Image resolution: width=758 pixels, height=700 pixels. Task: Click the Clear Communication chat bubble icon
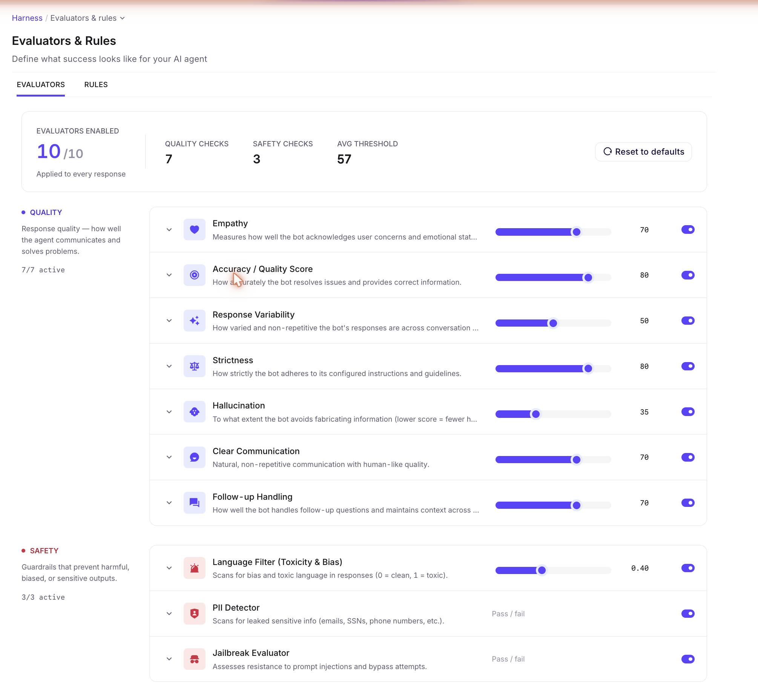pyautogui.click(x=194, y=457)
